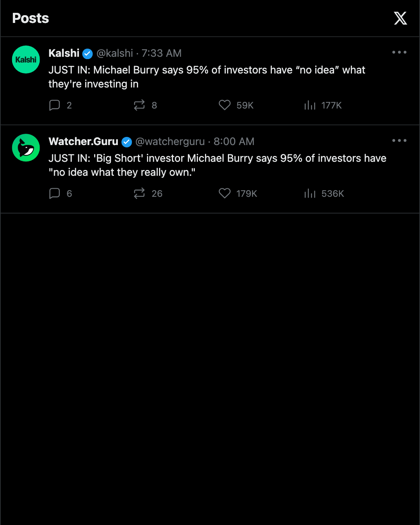Click the Kalshi profile avatar

pos(26,59)
